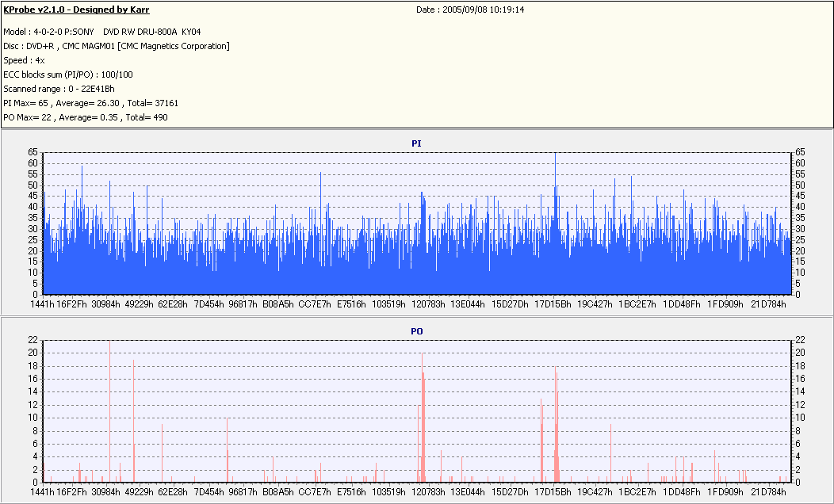Click the right PO y-axis value 16
Viewport: 834px width, 504px height.
click(x=800, y=379)
